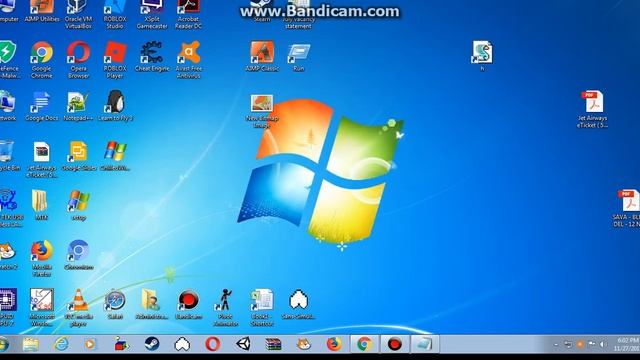Select the sans-simulator desktop icon

(x=298, y=304)
